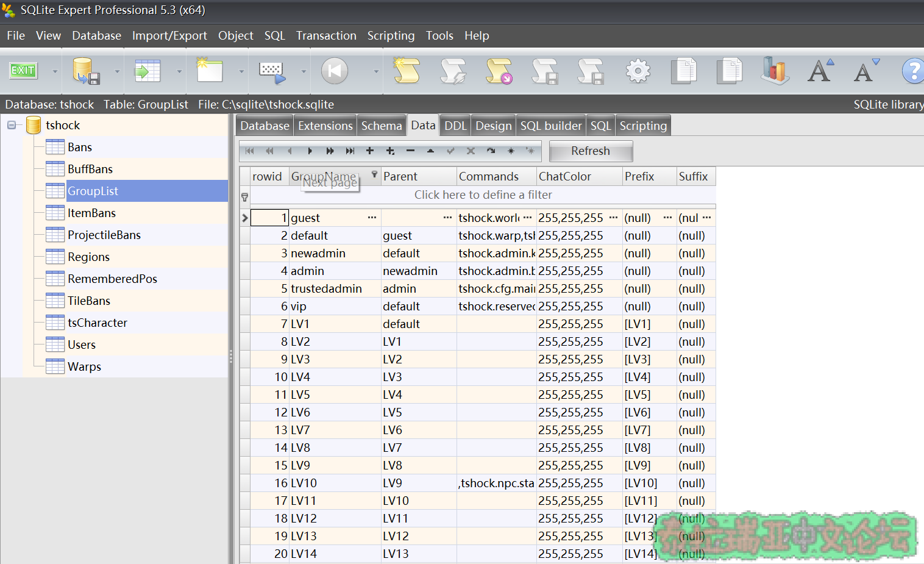Open the Transaction menu

[326, 36]
